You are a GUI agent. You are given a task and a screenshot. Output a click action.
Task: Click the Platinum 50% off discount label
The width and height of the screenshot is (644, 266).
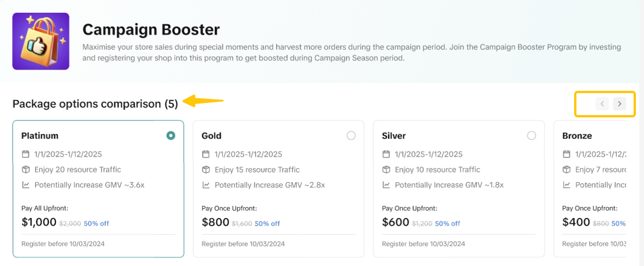click(x=96, y=223)
